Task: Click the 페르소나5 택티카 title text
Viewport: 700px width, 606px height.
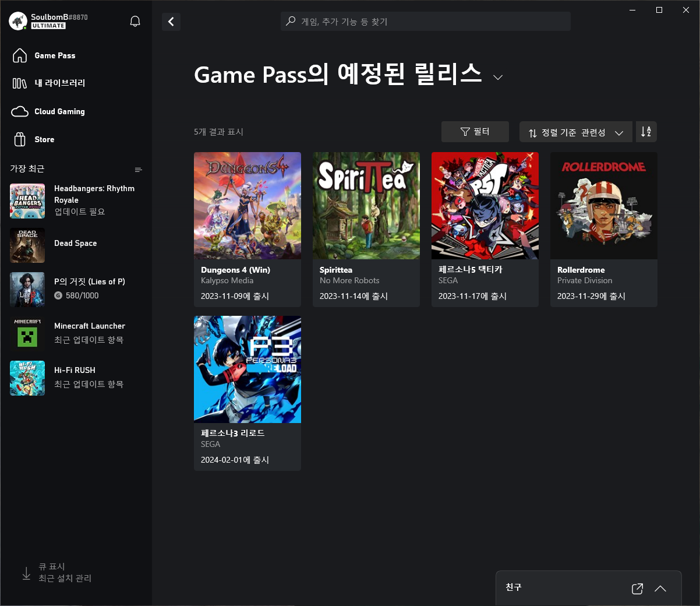Action: [x=471, y=269]
